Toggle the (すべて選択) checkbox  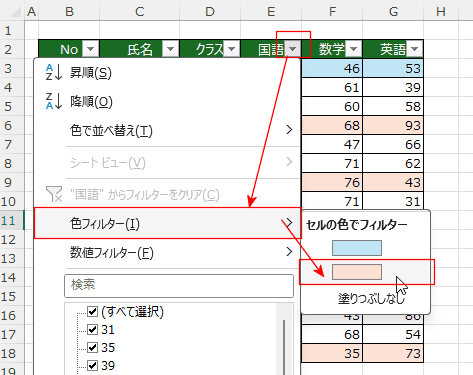point(92,311)
